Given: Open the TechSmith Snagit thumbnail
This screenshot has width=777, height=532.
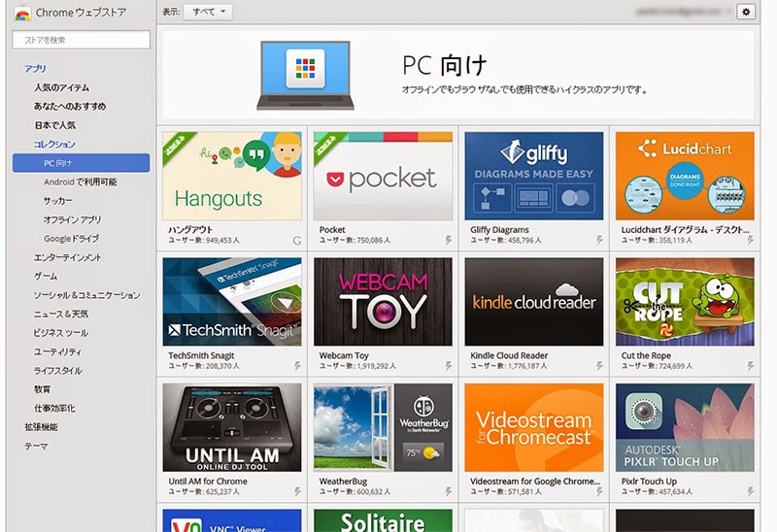Looking at the screenshot, I should pos(232,302).
